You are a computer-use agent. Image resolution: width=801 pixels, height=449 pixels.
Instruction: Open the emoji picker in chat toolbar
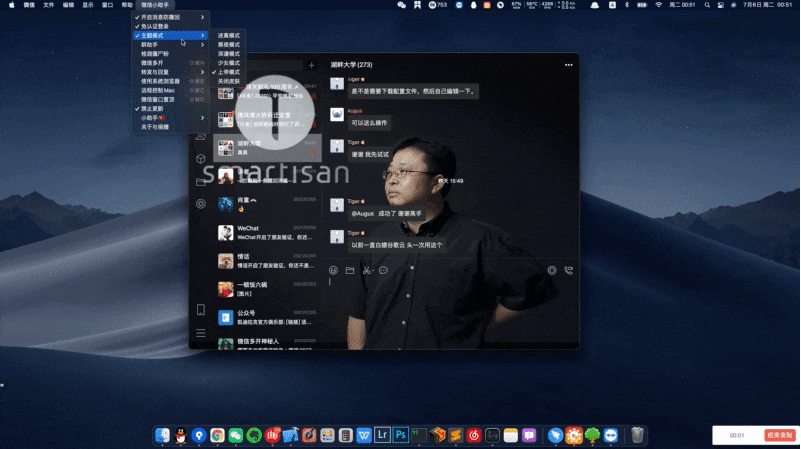[x=333, y=270]
